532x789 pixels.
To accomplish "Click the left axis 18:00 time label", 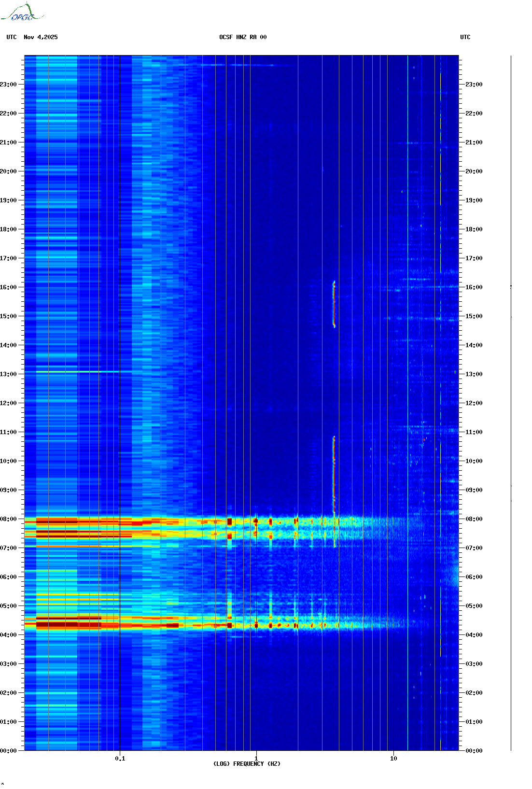I will pyautogui.click(x=8, y=229).
